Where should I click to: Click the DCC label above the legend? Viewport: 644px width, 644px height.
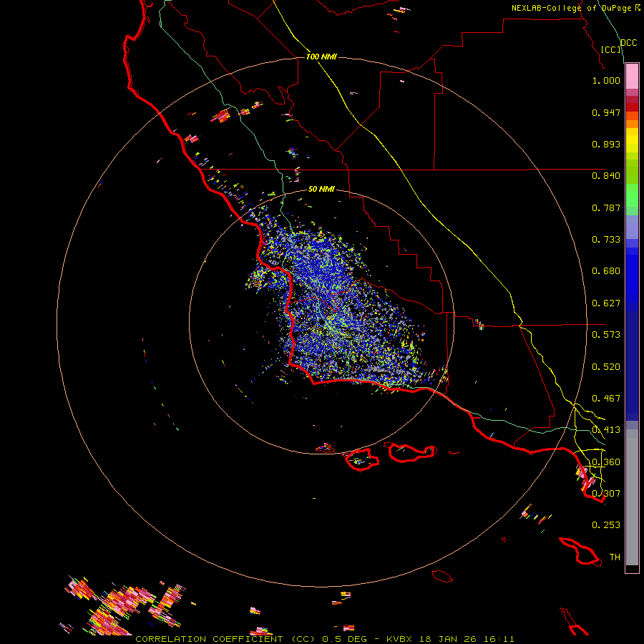(x=629, y=43)
